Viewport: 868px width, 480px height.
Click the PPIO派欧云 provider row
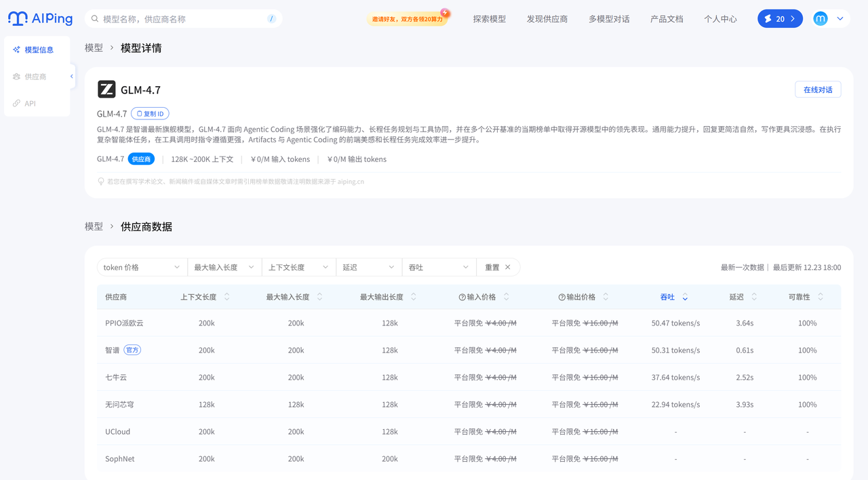point(469,323)
